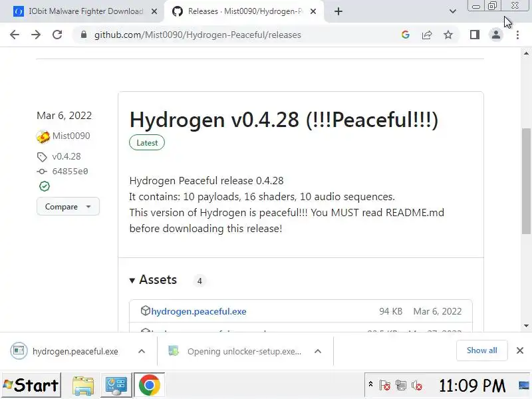Image resolution: width=532 pixels, height=399 pixels.
Task: Click the Latest badge
Action: (147, 143)
